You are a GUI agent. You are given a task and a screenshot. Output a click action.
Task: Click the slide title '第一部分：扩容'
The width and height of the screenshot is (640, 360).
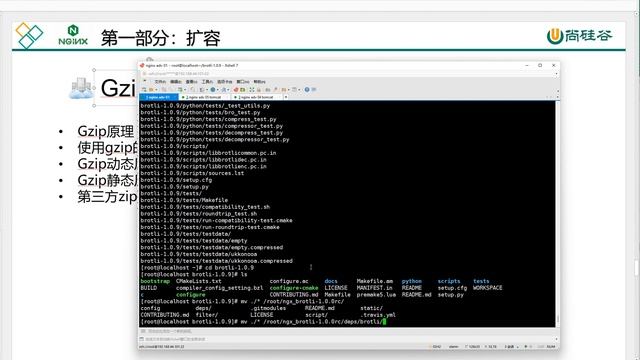(160, 38)
